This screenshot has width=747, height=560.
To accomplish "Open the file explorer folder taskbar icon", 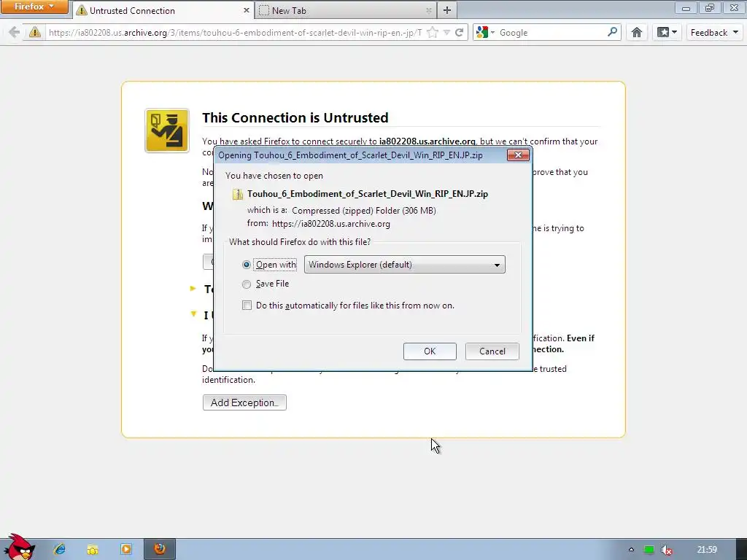I will pyautogui.click(x=93, y=550).
